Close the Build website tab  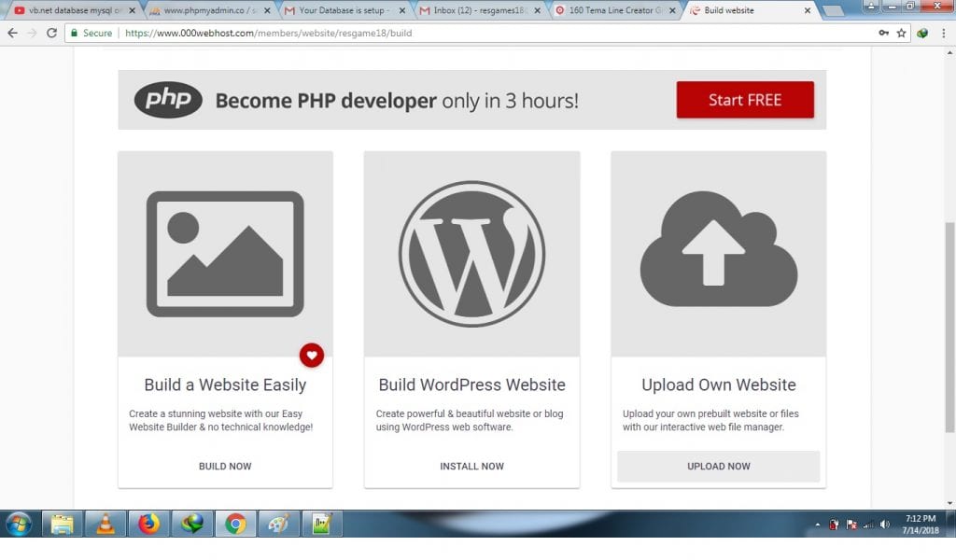pyautogui.click(x=808, y=11)
